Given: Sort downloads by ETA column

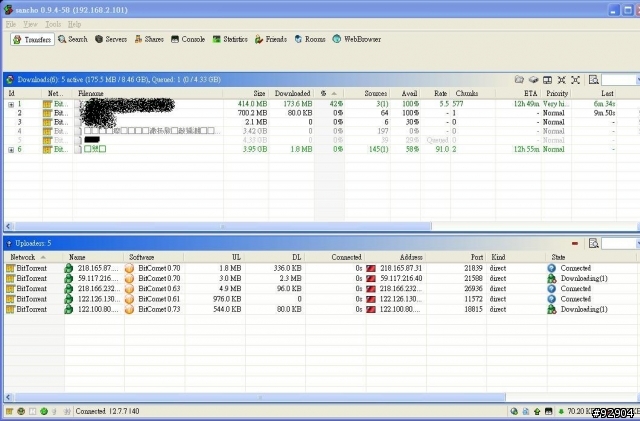Looking at the screenshot, I should coord(518,94).
